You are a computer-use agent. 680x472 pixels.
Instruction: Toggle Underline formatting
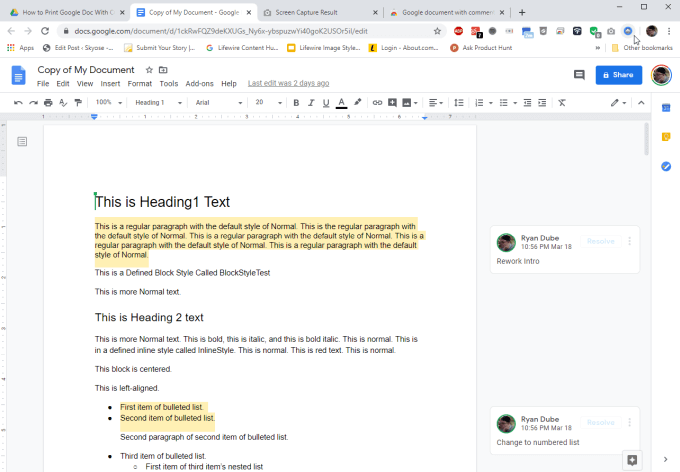pyautogui.click(x=326, y=103)
